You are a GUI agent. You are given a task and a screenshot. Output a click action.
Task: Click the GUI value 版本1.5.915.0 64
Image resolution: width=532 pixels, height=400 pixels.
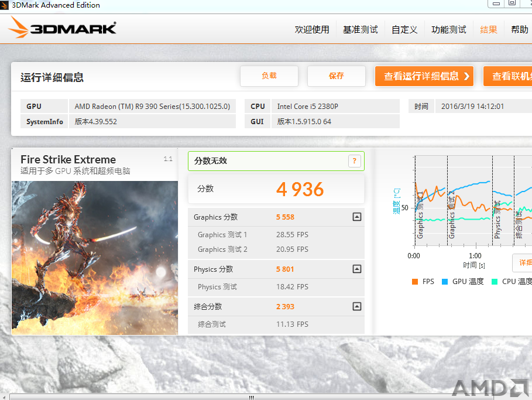point(304,122)
